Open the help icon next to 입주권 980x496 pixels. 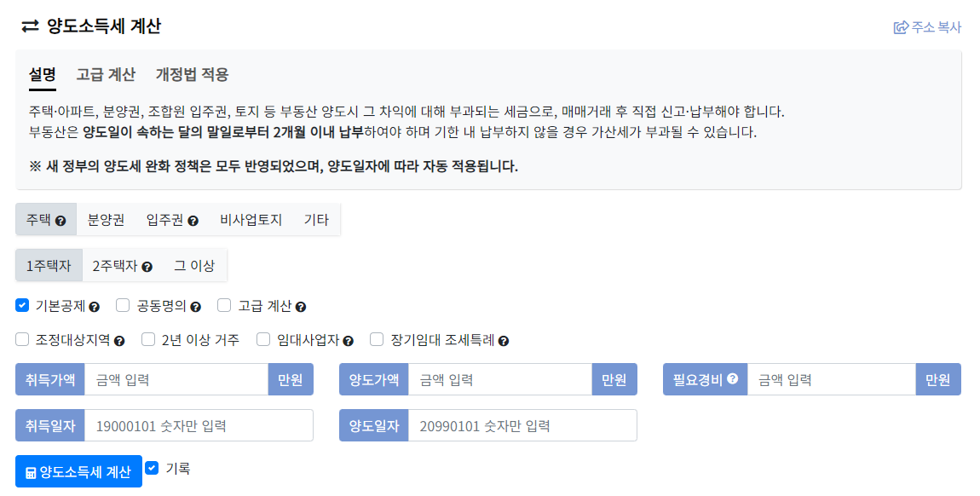pyautogui.click(x=193, y=219)
